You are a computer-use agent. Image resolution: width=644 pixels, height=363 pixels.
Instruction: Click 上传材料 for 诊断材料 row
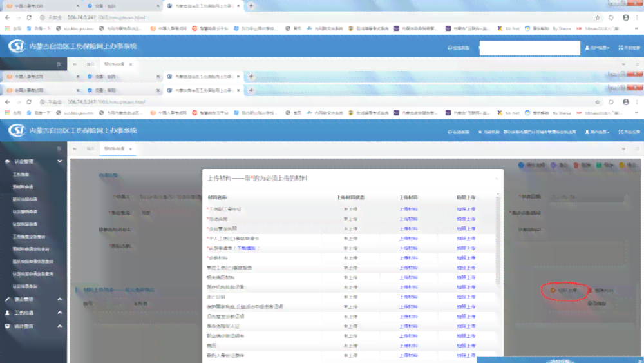click(408, 258)
